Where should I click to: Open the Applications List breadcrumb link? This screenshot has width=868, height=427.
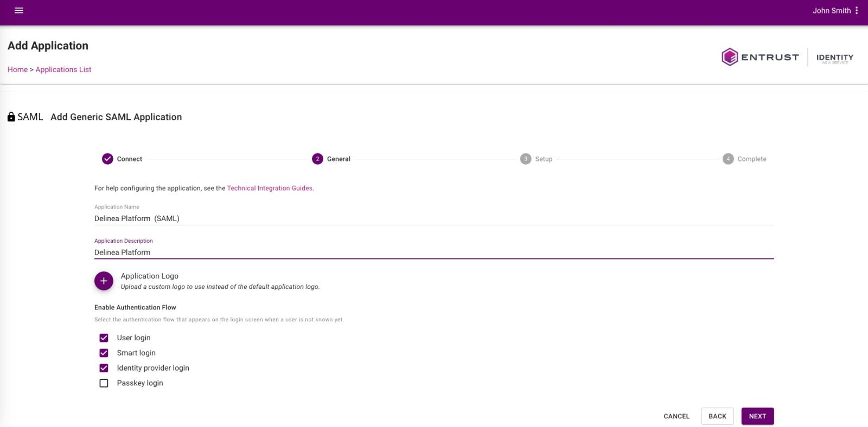[x=63, y=69]
